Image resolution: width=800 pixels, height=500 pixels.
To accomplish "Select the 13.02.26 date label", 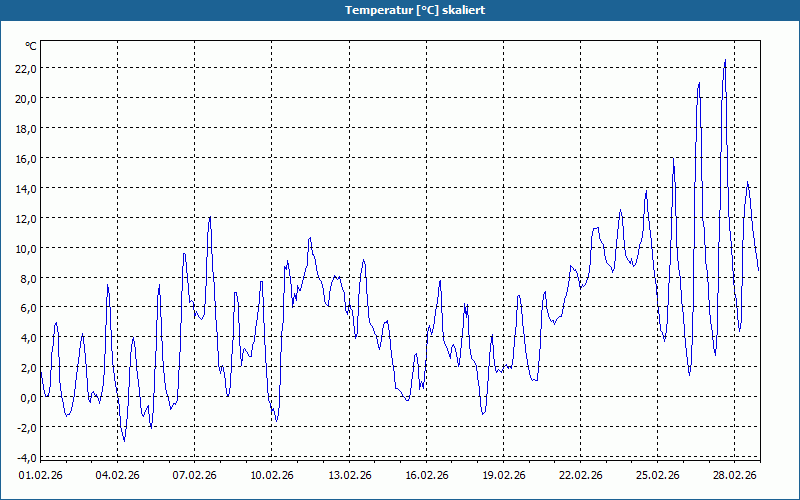I will (x=349, y=476).
